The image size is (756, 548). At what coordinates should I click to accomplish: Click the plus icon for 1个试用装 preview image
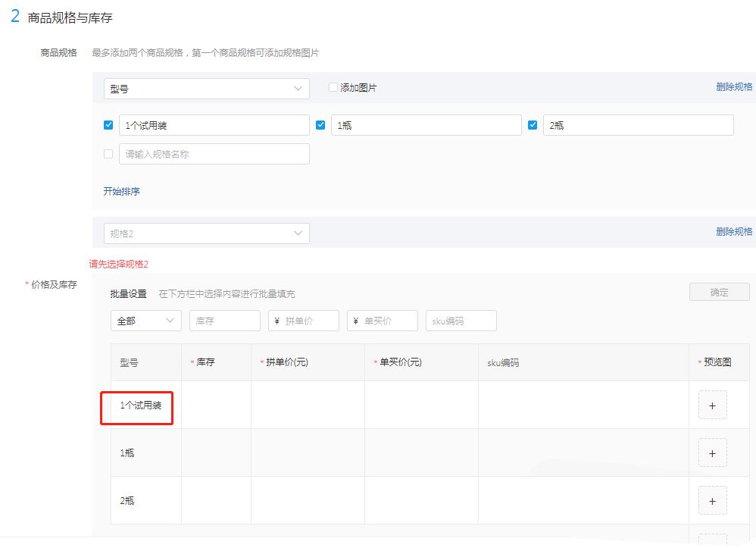pos(712,406)
